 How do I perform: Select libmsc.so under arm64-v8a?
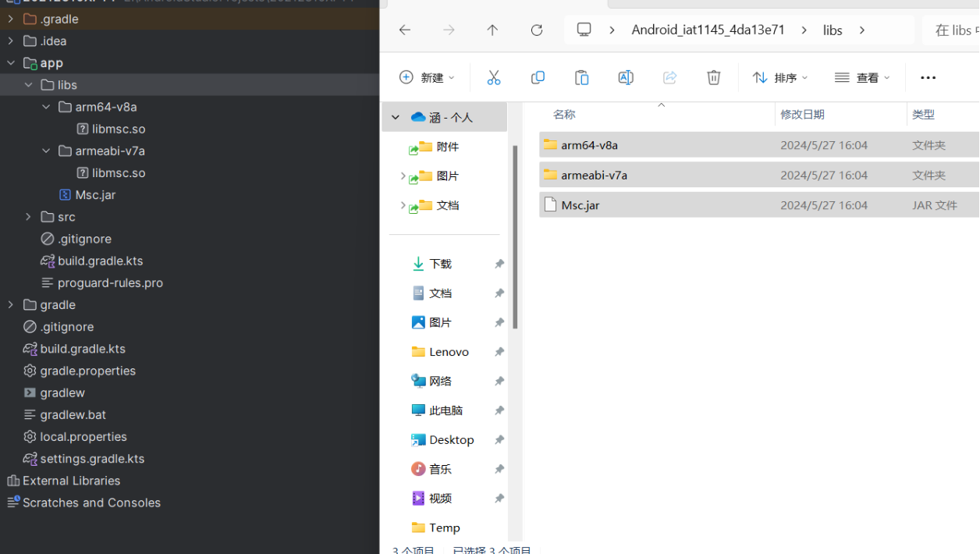[119, 129]
